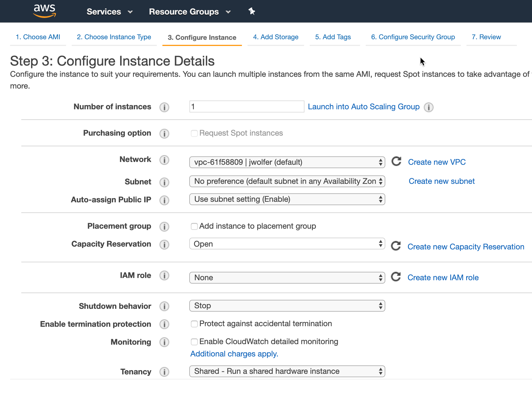Click Create new IAM role link
This screenshot has width=532, height=394.
tap(443, 277)
